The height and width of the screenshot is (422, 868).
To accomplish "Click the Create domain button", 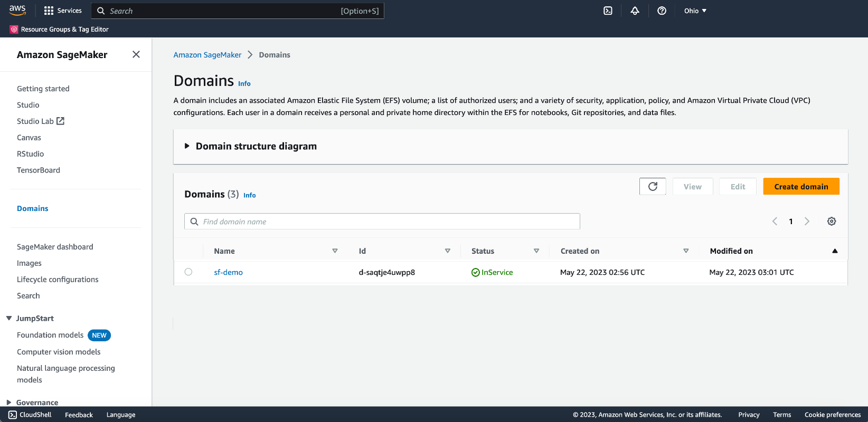I will coord(801,186).
